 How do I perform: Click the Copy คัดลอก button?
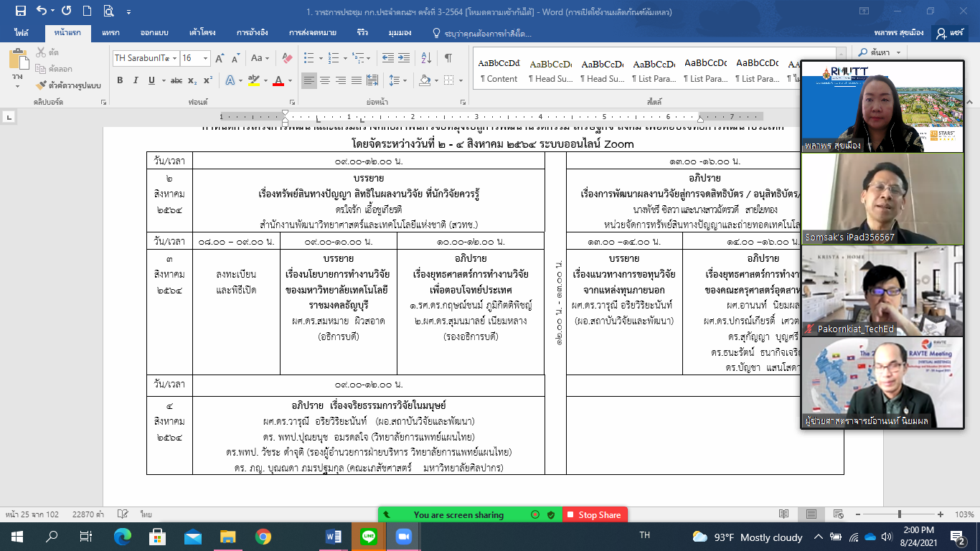(54, 69)
